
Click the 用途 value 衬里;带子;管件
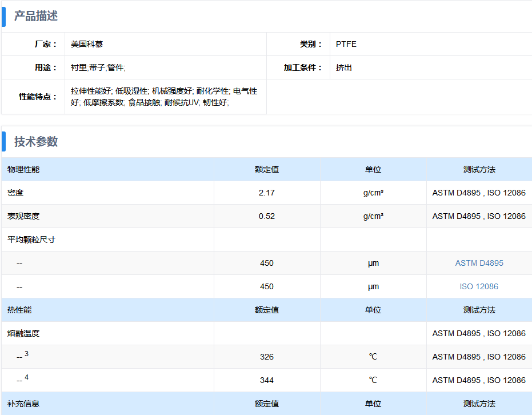[98, 67]
